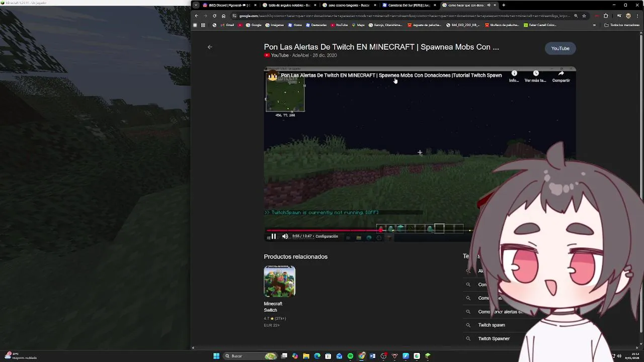Click the YouTube button beside the title
This screenshot has height=362, width=644.
pyautogui.click(x=560, y=48)
